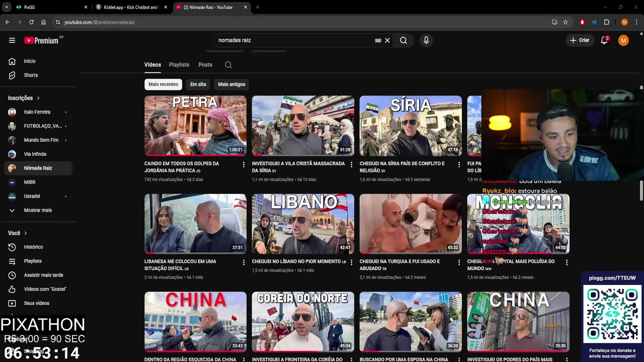
Task: Clear the search box with X icon
Action: pyautogui.click(x=387, y=40)
